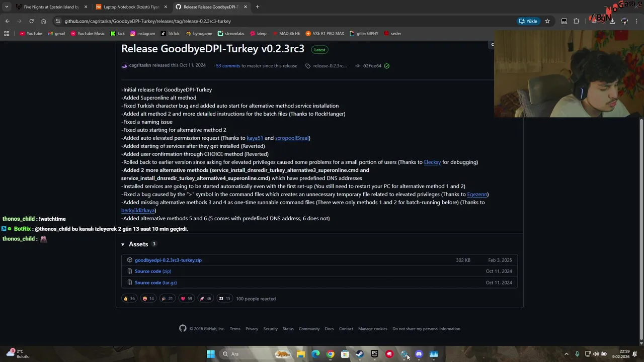Open GitHub Status footer link
The image size is (644, 362).
pos(288,329)
